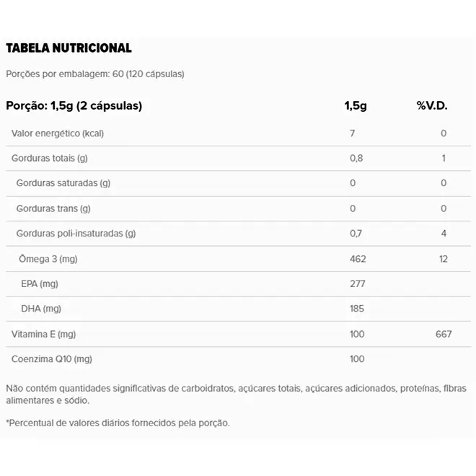Screen dimensions: 476x476
Task: Select the Coenzima Q10 (mg) label
Action: 52,359
